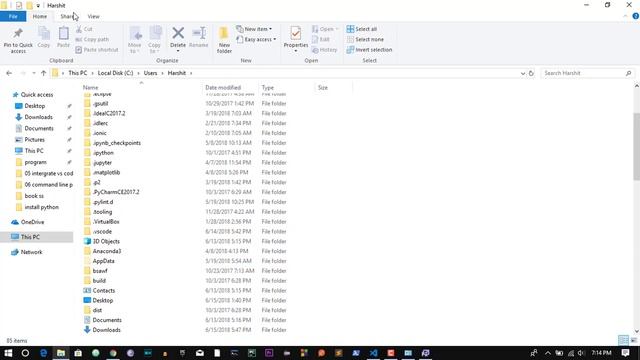The width and height of the screenshot is (640, 360).
Task: Go up one folder level
Action: click(43, 73)
